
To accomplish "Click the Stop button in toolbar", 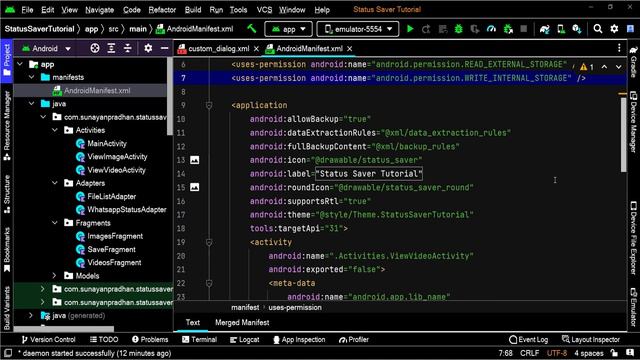I will click(524, 29).
